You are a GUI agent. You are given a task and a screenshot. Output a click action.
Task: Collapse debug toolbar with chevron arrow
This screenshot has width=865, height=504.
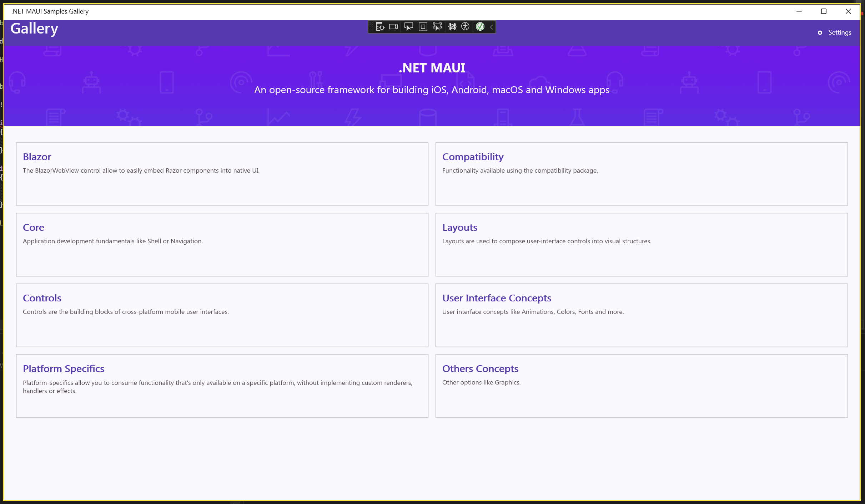click(492, 27)
